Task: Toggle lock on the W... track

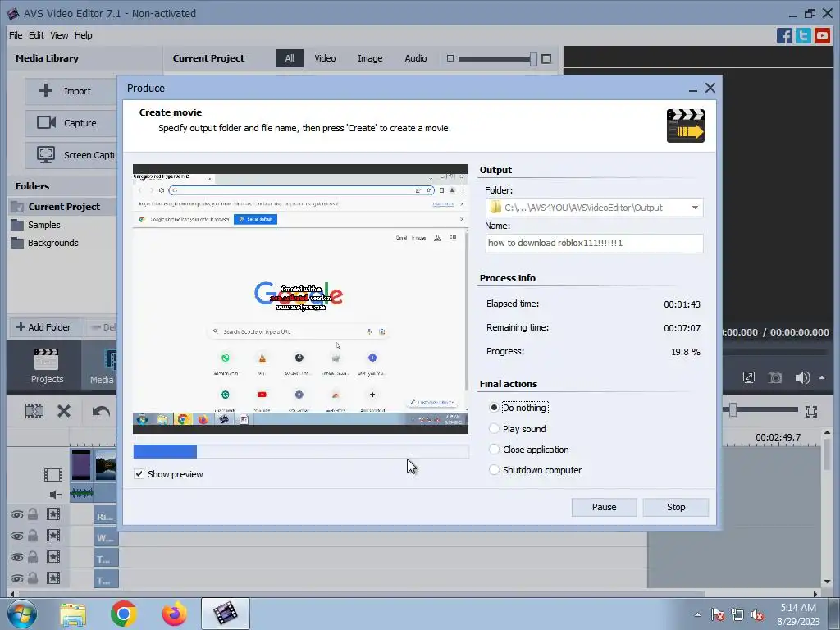Action: [x=33, y=536]
